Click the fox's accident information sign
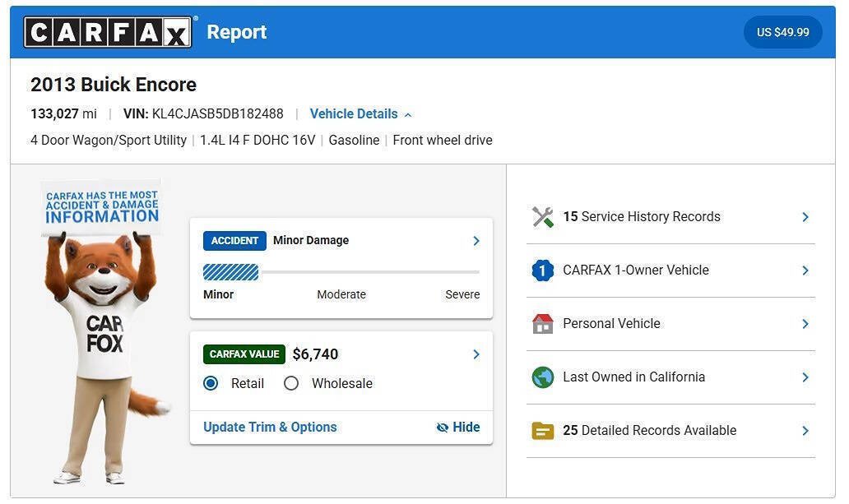The image size is (849, 504). coord(101,207)
